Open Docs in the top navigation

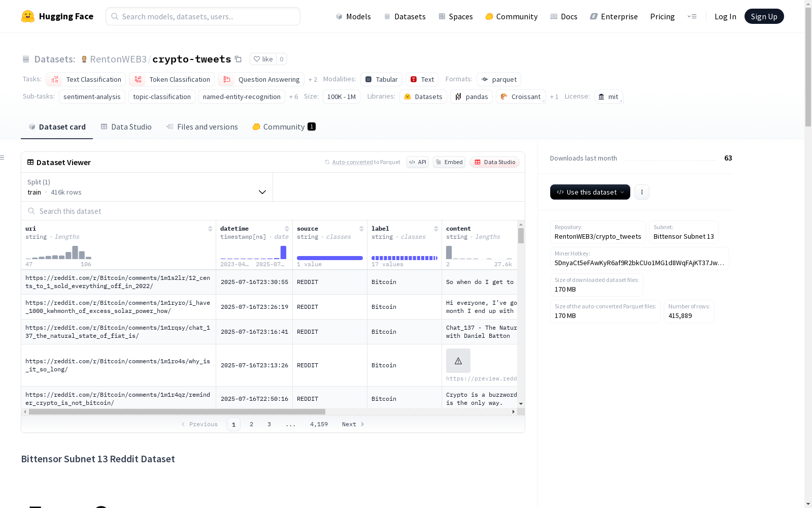click(x=564, y=16)
